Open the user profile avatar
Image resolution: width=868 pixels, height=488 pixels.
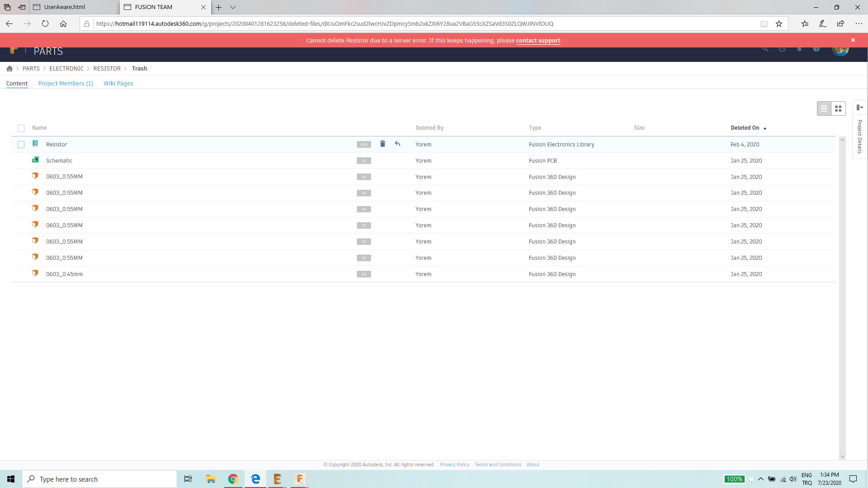[840, 50]
